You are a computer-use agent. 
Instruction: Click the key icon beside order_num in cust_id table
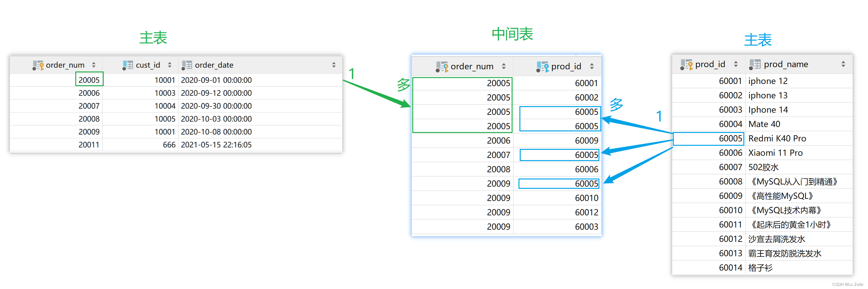tap(38, 65)
